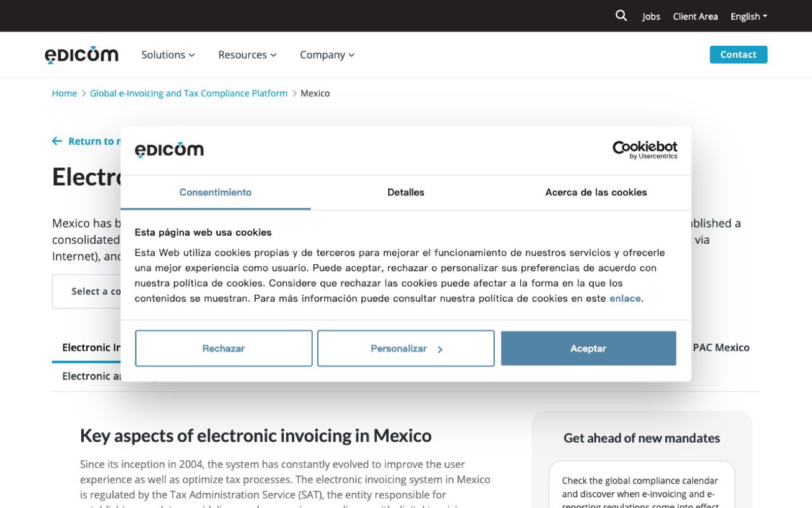This screenshot has width=812, height=508.
Task: Select the Consentimiento tab
Action: click(x=215, y=193)
